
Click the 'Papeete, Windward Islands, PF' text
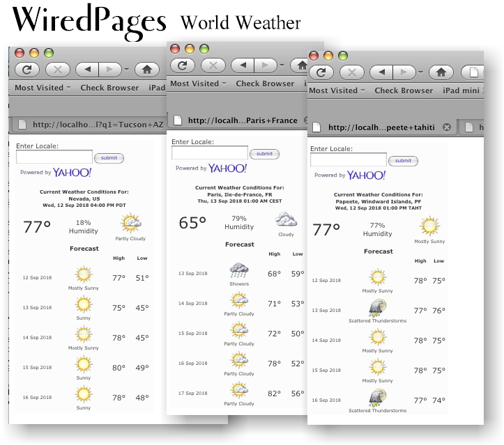pos(379,202)
